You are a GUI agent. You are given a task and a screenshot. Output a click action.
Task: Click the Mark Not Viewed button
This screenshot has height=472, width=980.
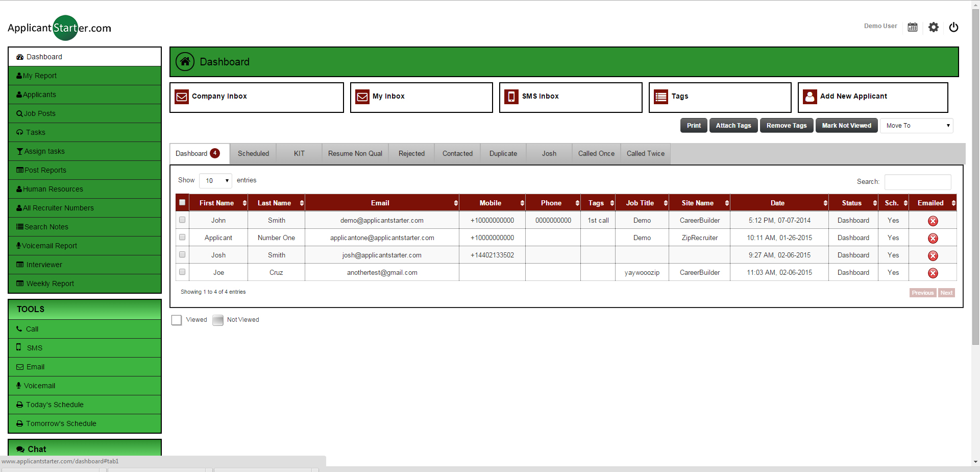coord(846,126)
